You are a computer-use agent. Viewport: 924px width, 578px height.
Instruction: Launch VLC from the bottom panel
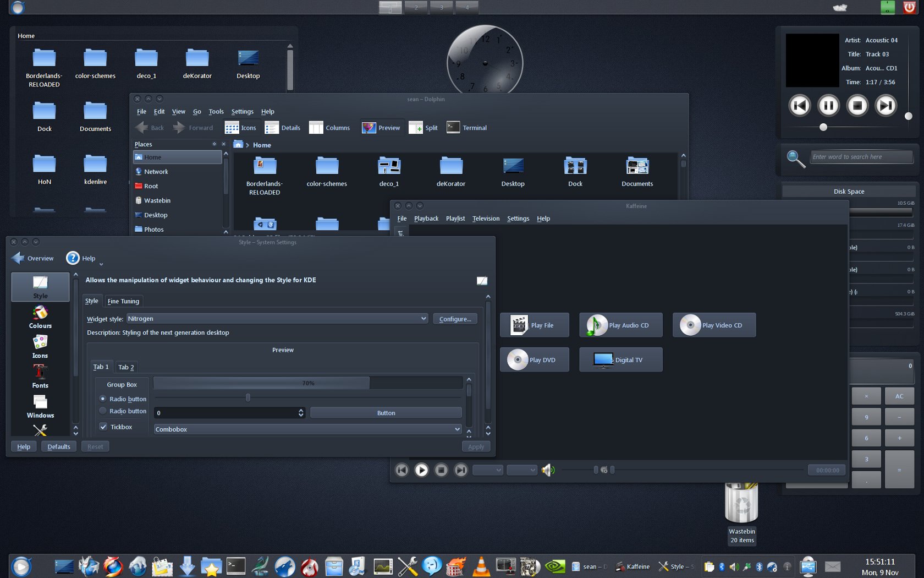pyautogui.click(x=481, y=566)
